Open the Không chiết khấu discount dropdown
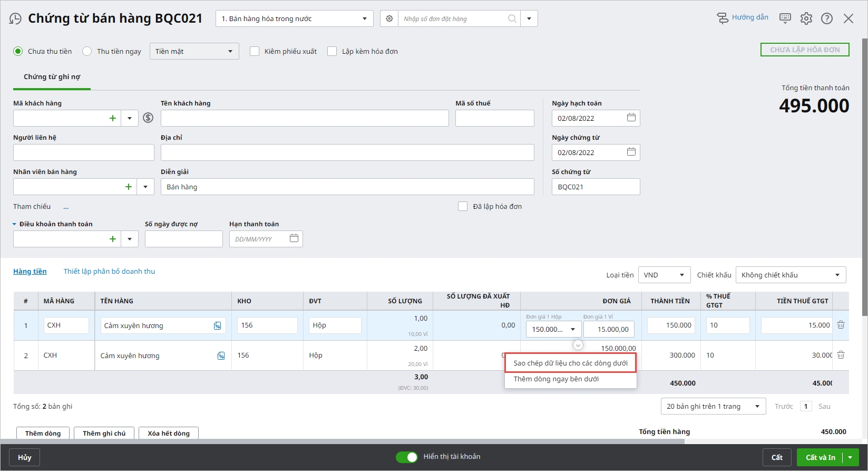The width and height of the screenshot is (868, 471). [x=790, y=275]
